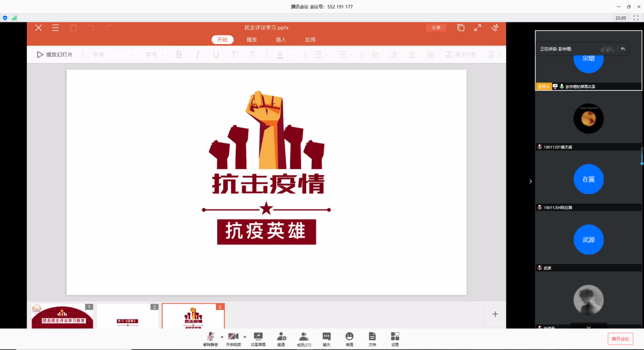Toggle full screen meeting icon near timer

(x=635, y=17)
